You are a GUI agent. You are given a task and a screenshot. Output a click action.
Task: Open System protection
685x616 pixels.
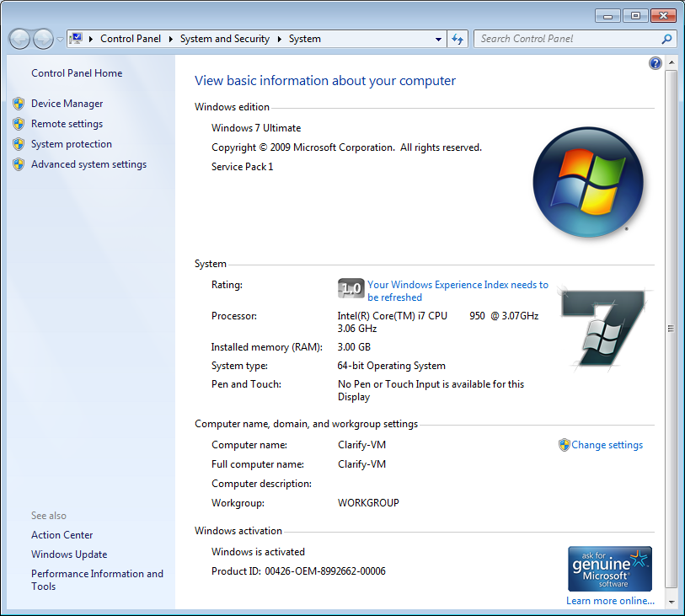pyautogui.click(x=72, y=144)
